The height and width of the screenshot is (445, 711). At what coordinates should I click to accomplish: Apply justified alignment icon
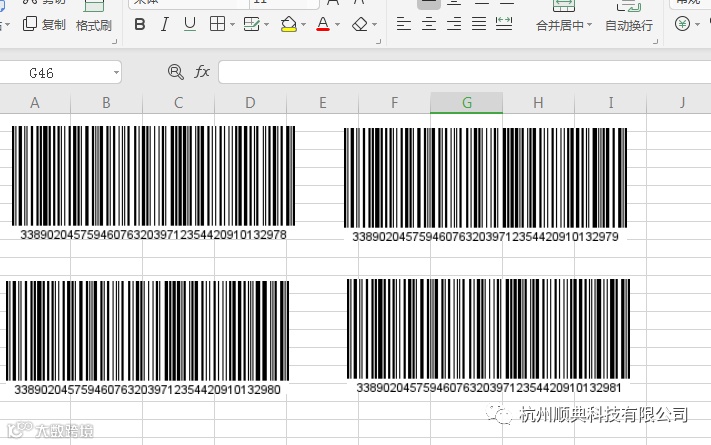point(479,24)
